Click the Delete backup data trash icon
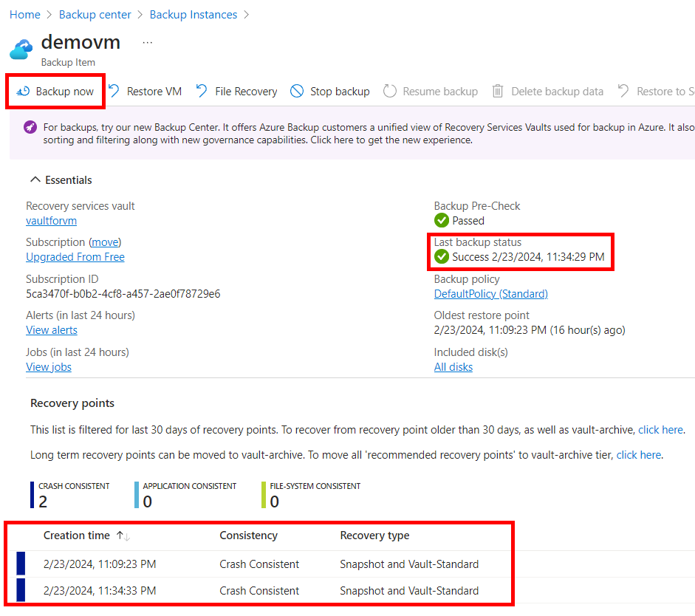Viewport: 695px width, 616px height. click(498, 91)
